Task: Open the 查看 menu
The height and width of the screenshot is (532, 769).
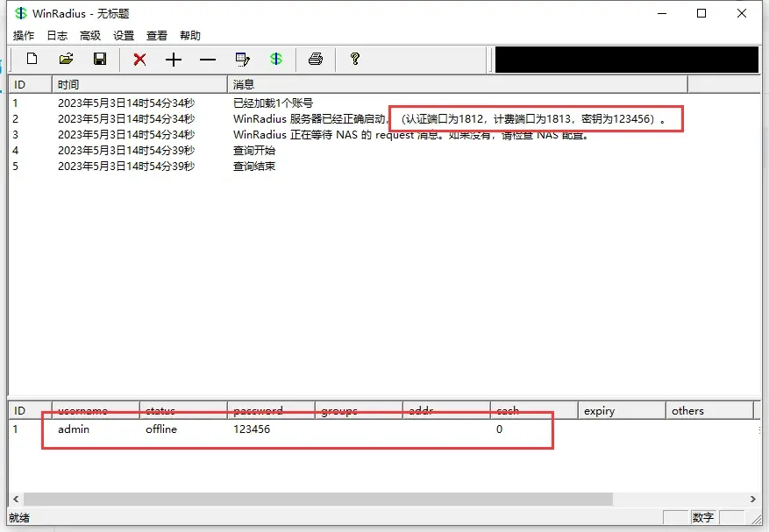Action: [156, 35]
